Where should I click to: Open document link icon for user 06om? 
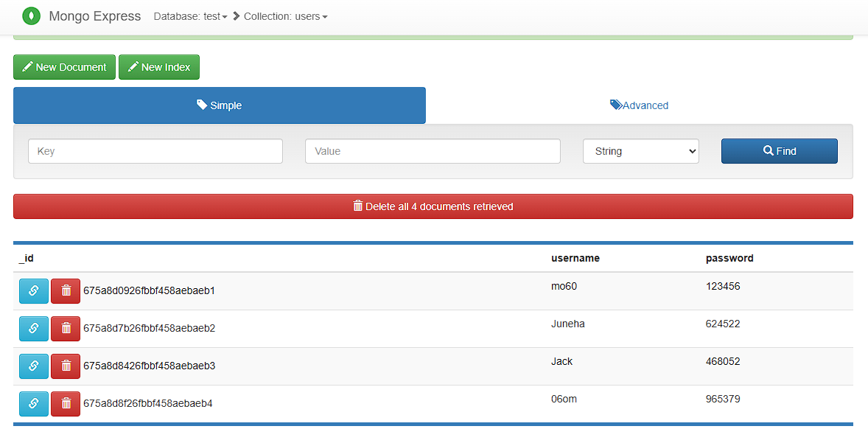pyautogui.click(x=33, y=403)
